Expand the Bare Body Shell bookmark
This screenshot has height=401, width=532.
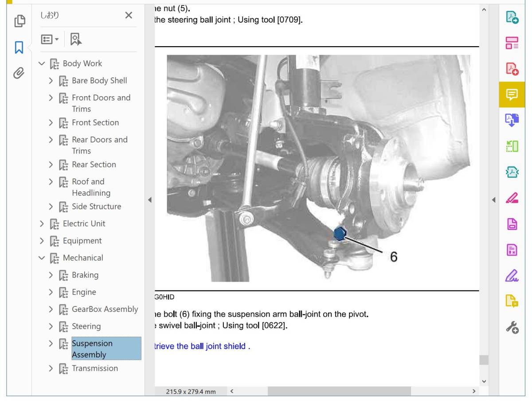click(51, 81)
